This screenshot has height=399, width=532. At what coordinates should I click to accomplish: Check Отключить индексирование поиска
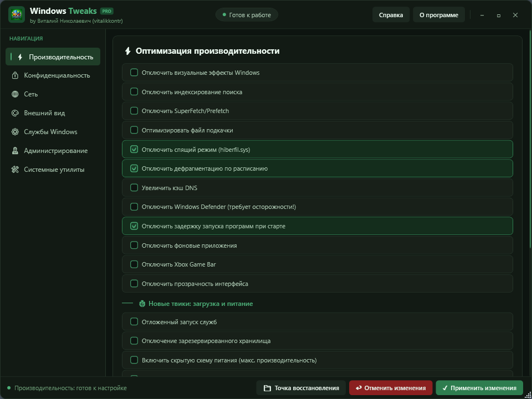134,91
